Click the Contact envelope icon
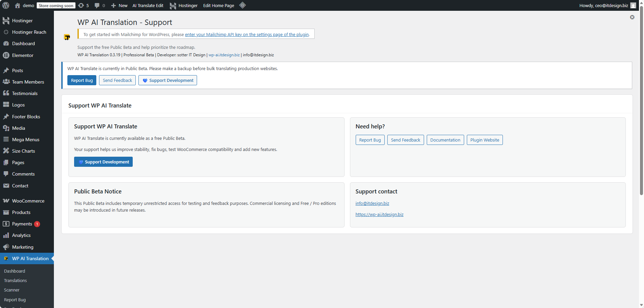Viewport: 644px width, 308px height. (x=6, y=186)
